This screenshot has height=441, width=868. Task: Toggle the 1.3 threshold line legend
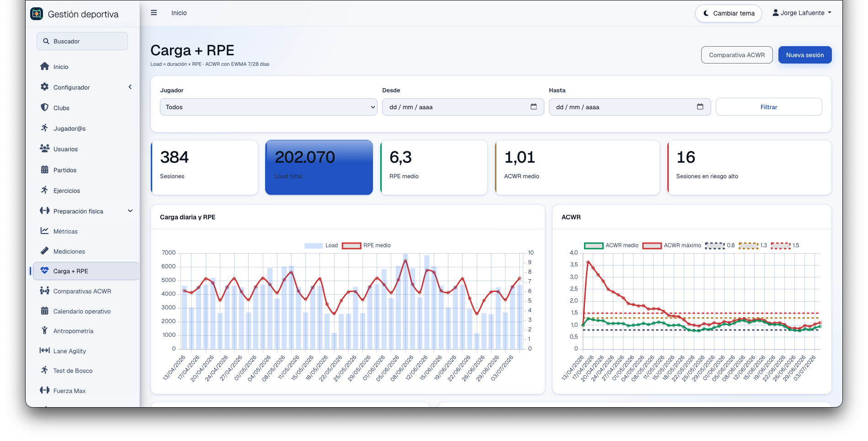pos(753,245)
